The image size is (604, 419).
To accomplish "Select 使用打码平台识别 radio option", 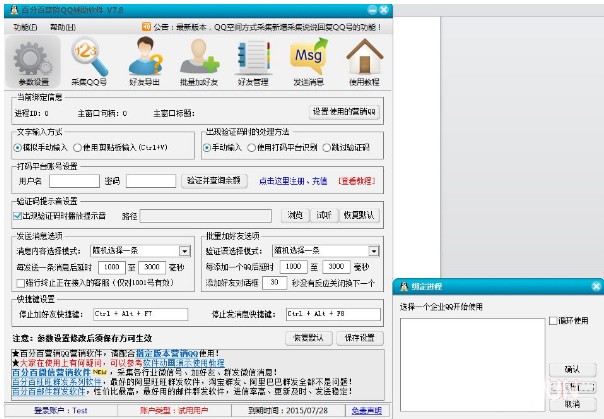I will [282, 147].
